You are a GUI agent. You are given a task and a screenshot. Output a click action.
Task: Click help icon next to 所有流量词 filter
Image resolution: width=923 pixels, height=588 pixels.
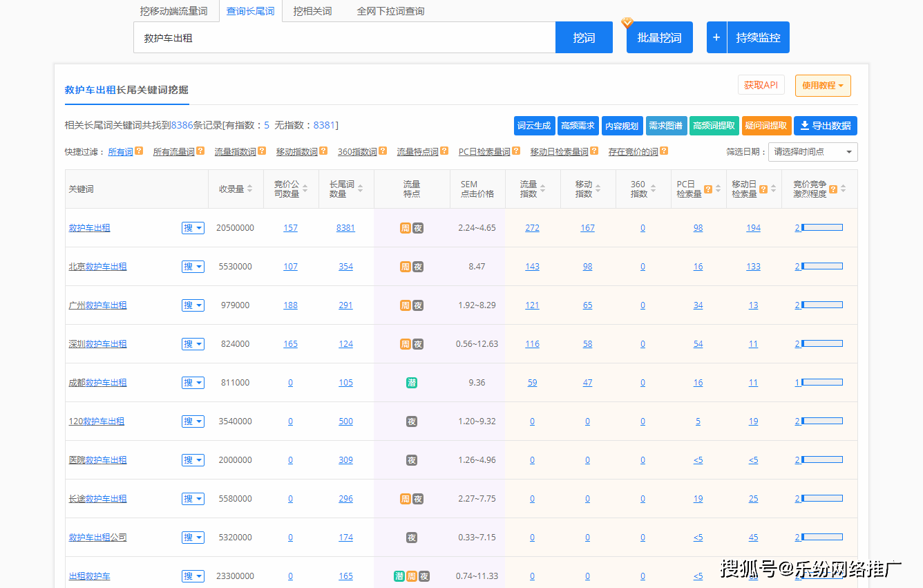point(200,151)
